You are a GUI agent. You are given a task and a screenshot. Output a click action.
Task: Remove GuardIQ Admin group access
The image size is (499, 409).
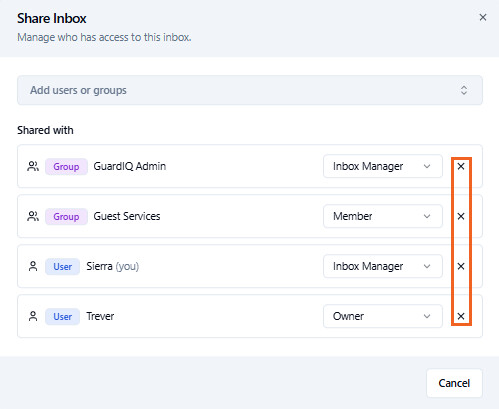[x=461, y=166]
